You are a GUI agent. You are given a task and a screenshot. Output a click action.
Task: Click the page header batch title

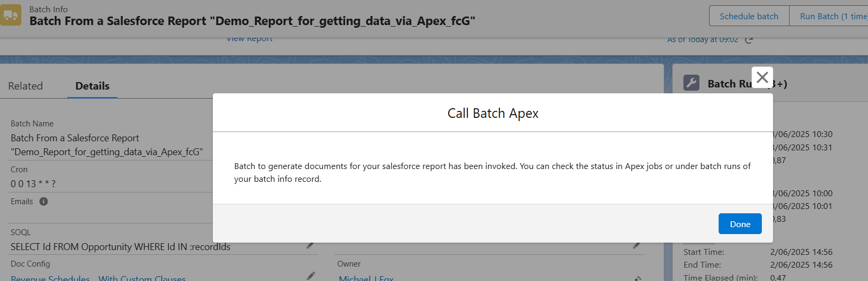[x=252, y=21]
